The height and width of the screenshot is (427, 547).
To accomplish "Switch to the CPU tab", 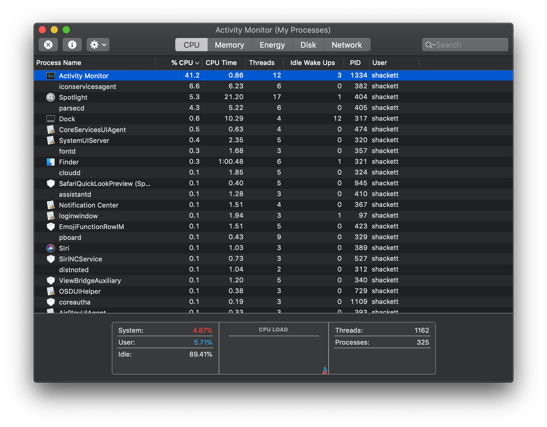I will coord(191,45).
